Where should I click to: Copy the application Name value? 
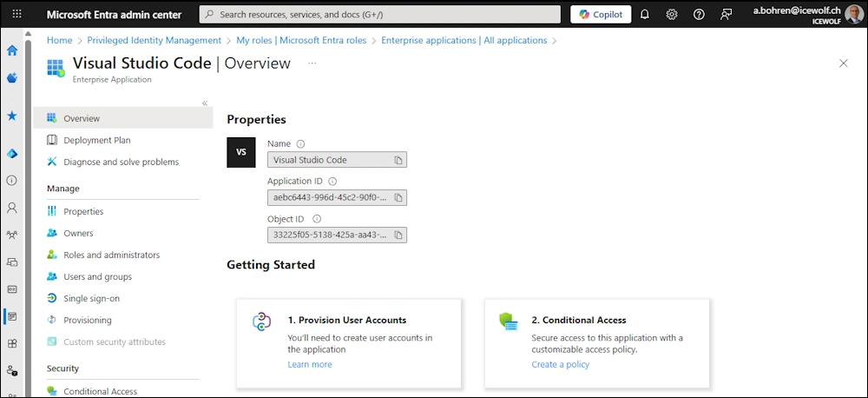click(398, 161)
